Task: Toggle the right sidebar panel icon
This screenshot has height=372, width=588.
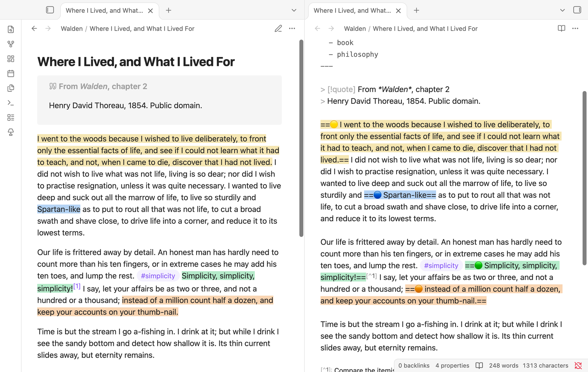Action: 577,10
